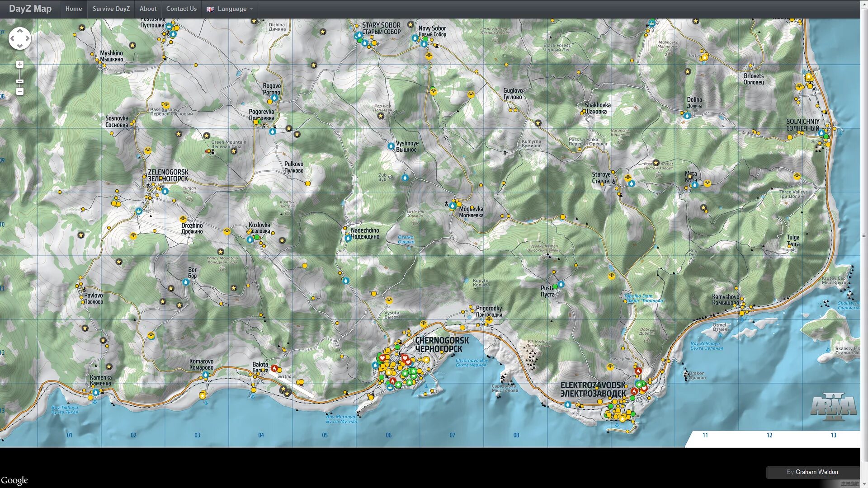Select the star marker southeast of Guglovo

pyautogui.click(x=538, y=123)
